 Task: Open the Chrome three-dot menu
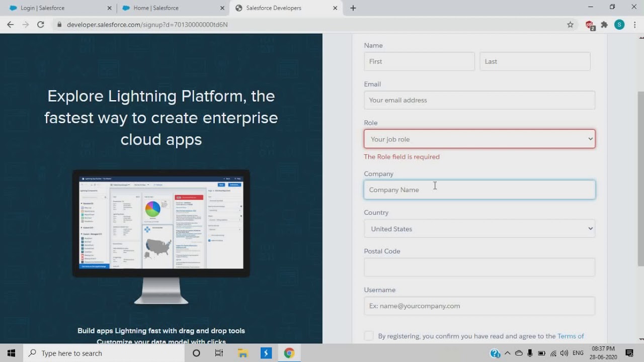click(x=634, y=25)
